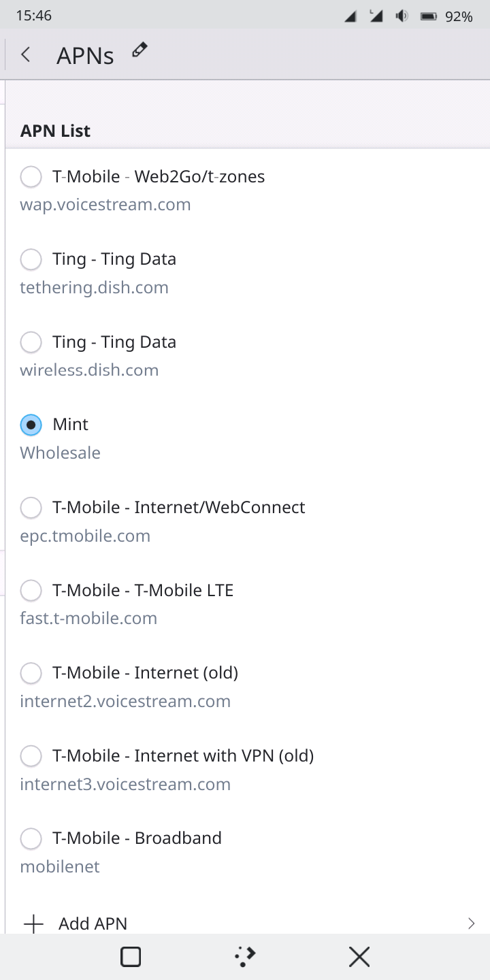Tap the clock showing 15:46
The height and width of the screenshot is (980, 490).
pos(34,16)
